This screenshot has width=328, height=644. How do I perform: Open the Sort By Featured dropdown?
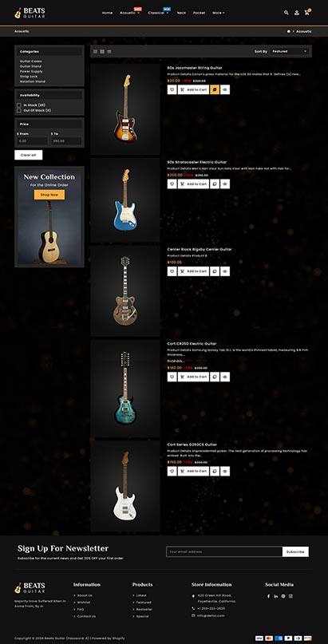290,51
